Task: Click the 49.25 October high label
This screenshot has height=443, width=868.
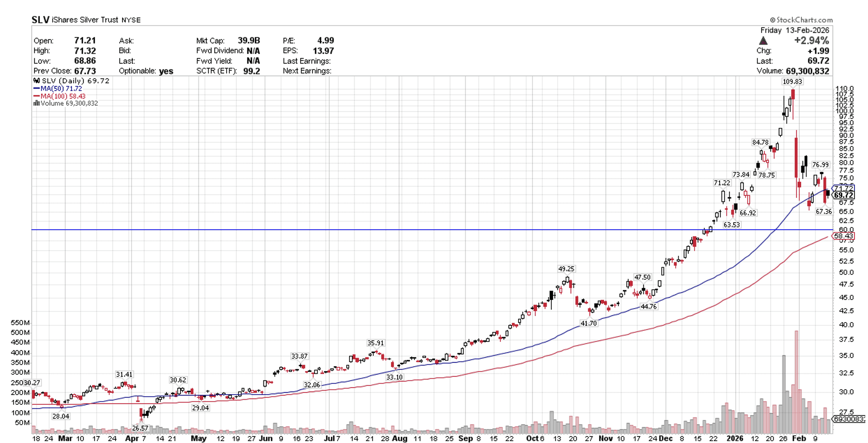Action: (x=566, y=269)
